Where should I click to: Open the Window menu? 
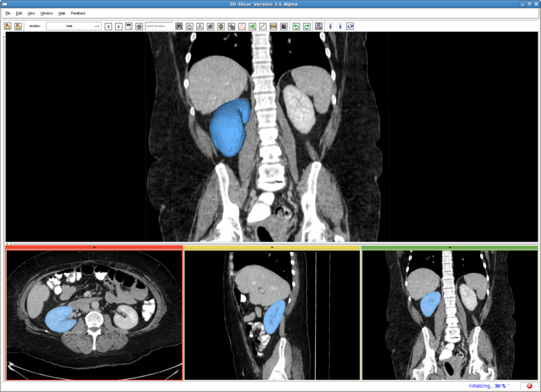(x=46, y=12)
